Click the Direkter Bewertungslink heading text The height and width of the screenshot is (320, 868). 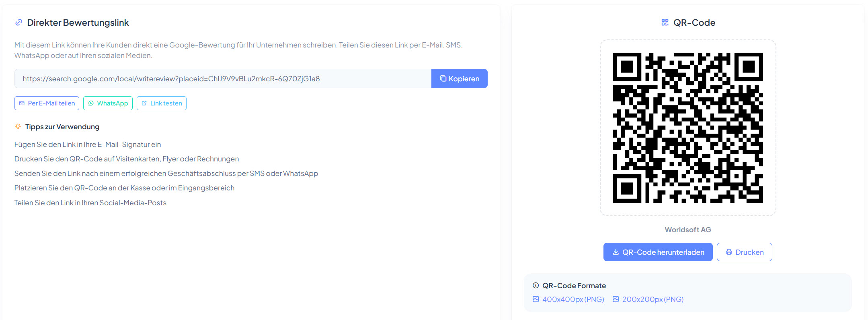point(78,23)
